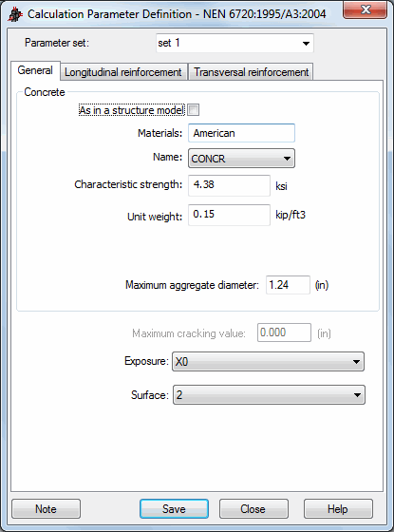
Task: Switch to the Transversal reinforcement tab
Action: pyautogui.click(x=251, y=72)
